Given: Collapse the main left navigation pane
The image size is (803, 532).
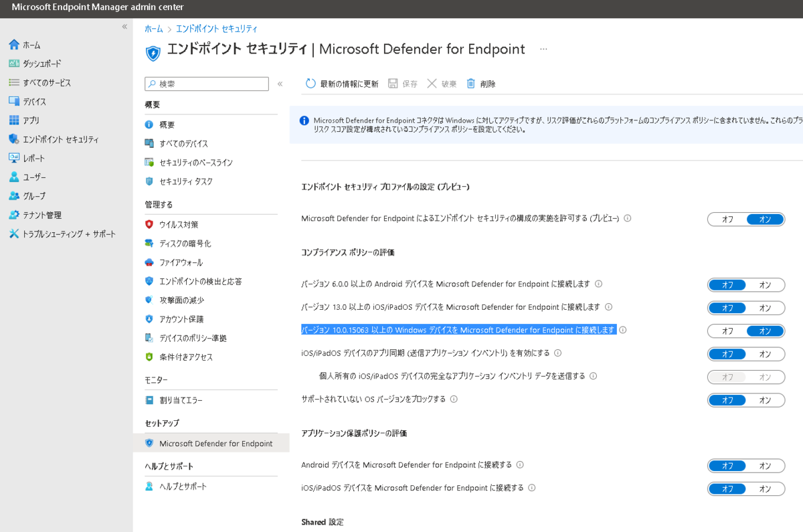Looking at the screenshot, I should [x=124, y=26].
